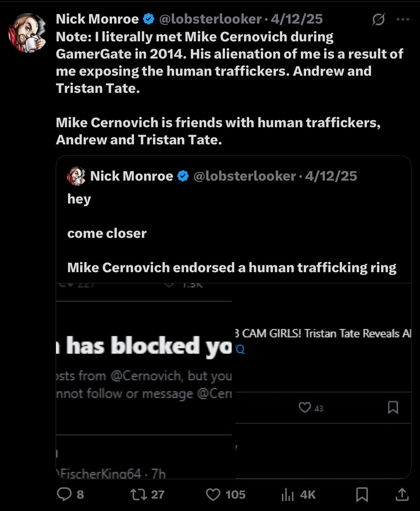Click Nick Monroe's large profile avatar

coord(27,33)
